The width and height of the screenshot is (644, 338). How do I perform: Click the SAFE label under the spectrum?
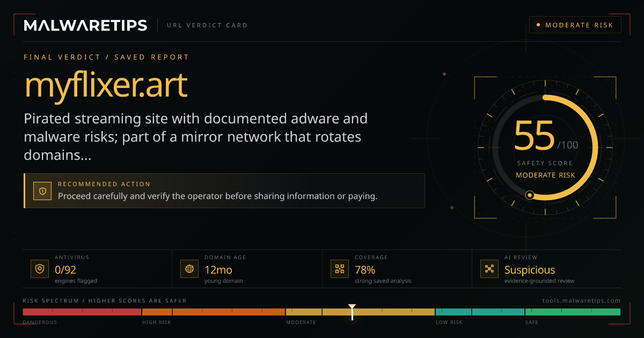(531, 322)
